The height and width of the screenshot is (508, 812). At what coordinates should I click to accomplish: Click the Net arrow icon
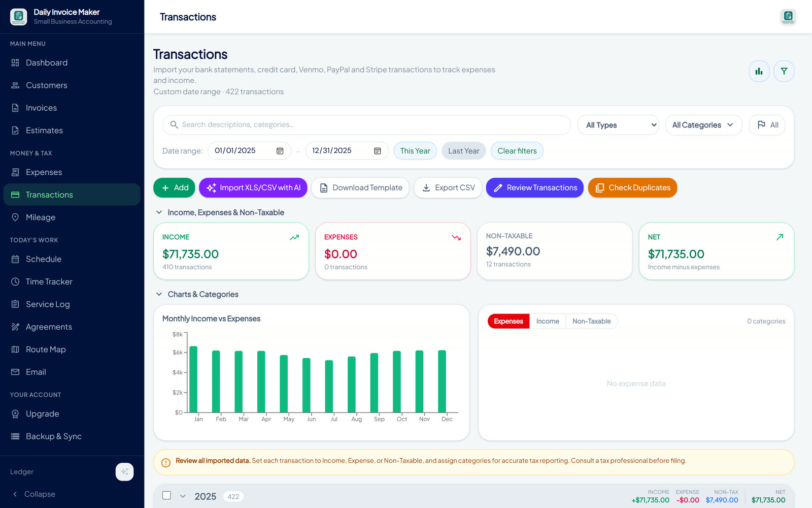pos(780,237)
